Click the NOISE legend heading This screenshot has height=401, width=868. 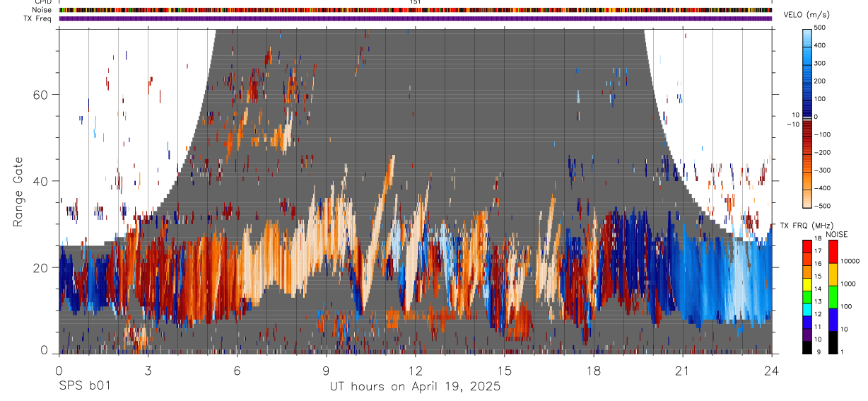tap(837, 234)
